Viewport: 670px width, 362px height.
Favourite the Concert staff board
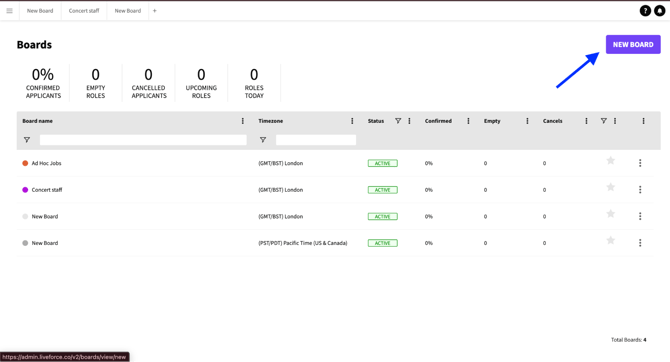611,187
